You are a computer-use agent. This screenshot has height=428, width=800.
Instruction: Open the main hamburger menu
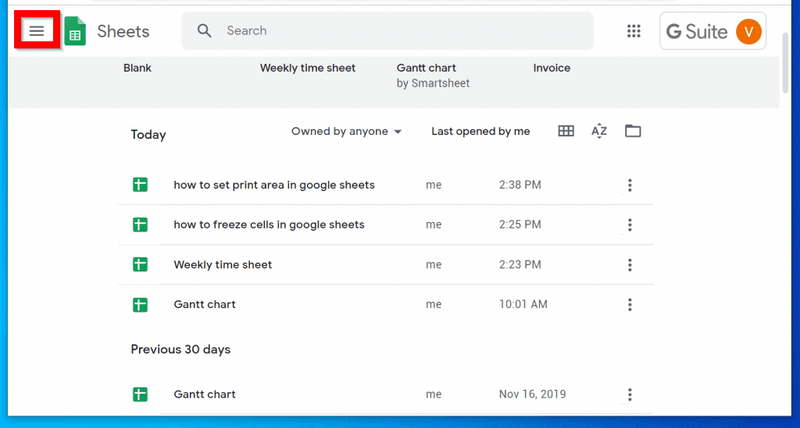pos(37,31)
